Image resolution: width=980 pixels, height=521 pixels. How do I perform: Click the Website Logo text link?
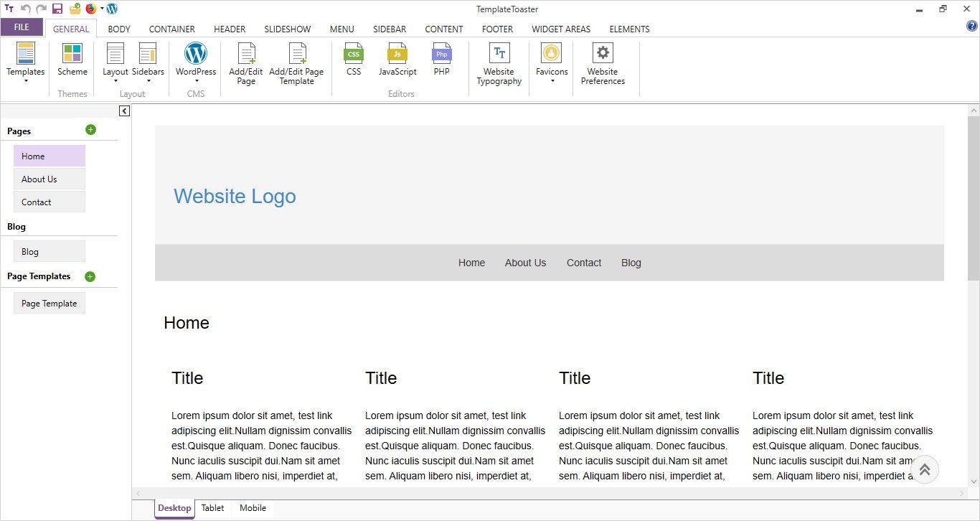tap(235, 196)
